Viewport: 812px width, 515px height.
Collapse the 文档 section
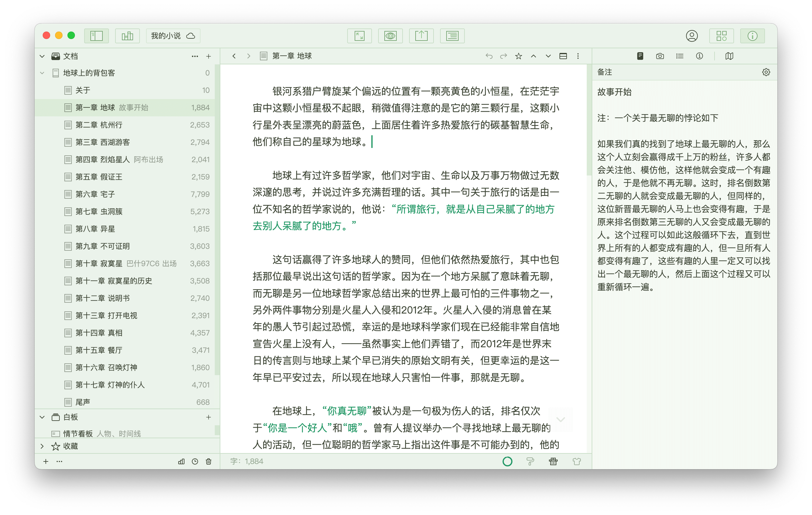[42, 56]
